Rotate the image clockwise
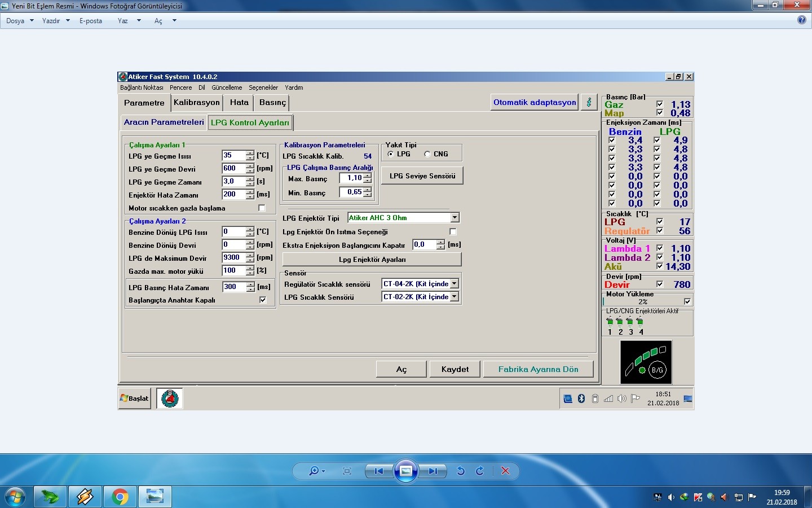 click(480, 471)
